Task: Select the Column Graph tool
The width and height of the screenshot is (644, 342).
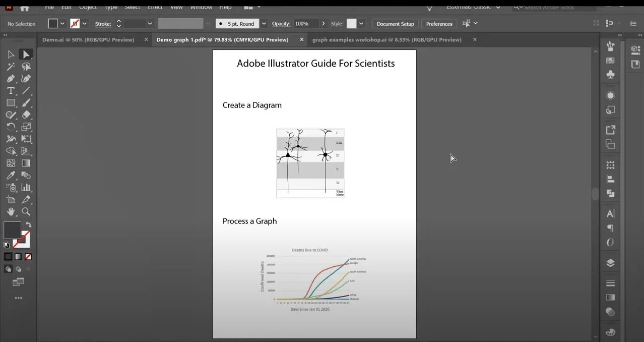Action: pyautogui.click(x=26, y=188)
